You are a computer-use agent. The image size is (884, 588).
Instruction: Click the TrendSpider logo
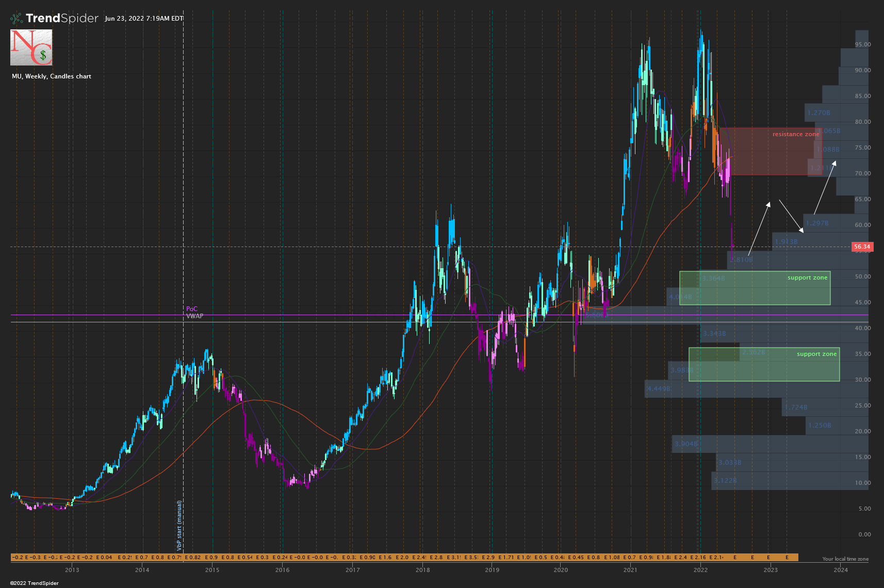[x=54, y=19]
